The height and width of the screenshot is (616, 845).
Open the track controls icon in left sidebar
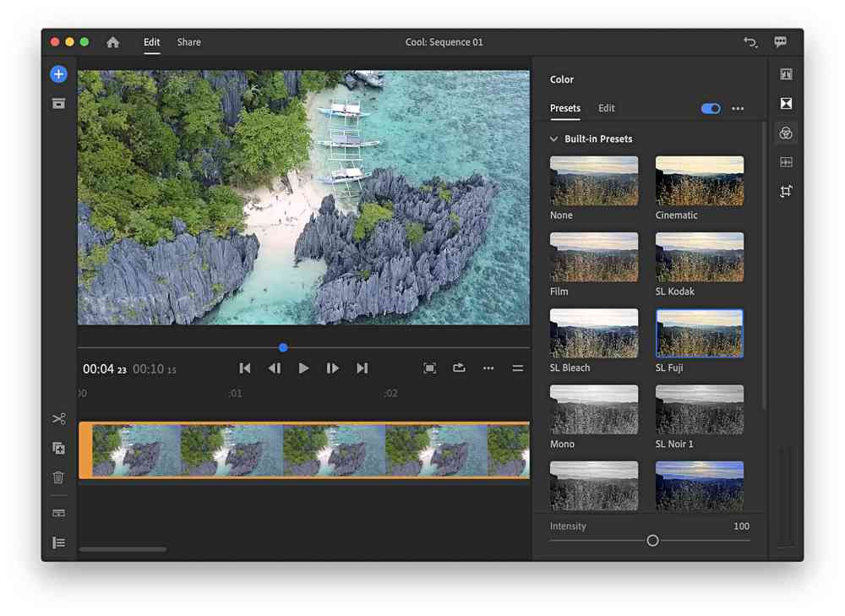(x=59, y=513)
